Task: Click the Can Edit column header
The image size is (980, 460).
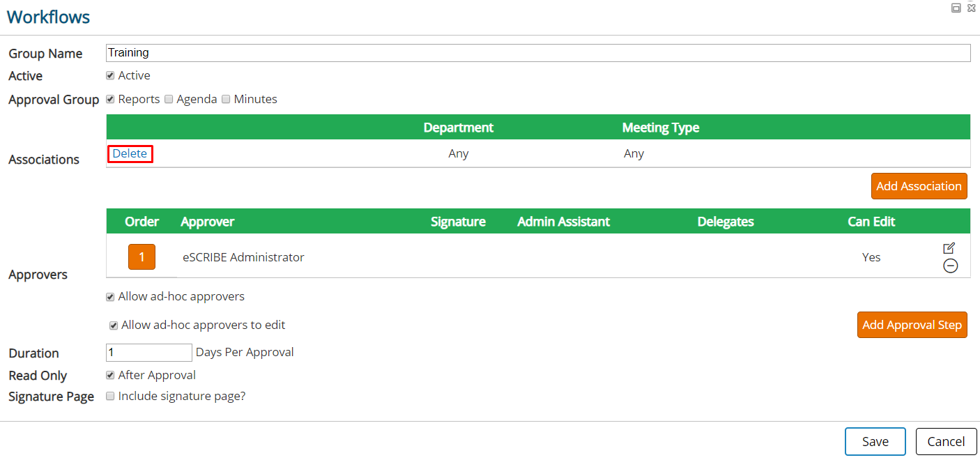Action: [x=871, y=222]
